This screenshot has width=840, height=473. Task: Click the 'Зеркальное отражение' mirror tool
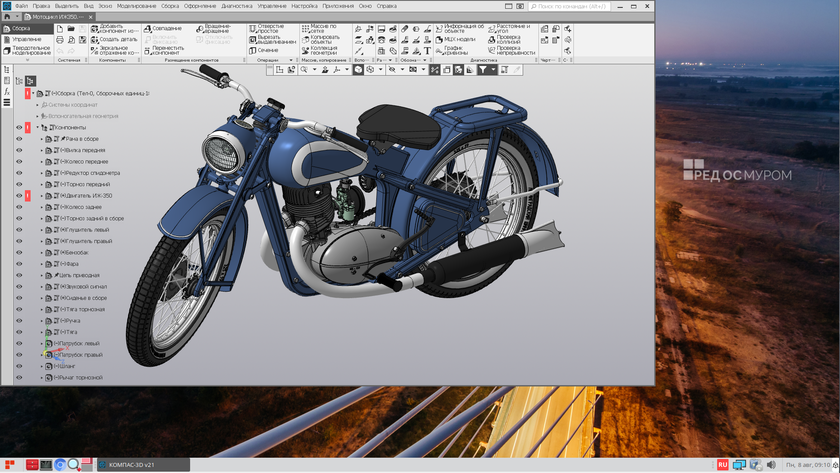92,50
